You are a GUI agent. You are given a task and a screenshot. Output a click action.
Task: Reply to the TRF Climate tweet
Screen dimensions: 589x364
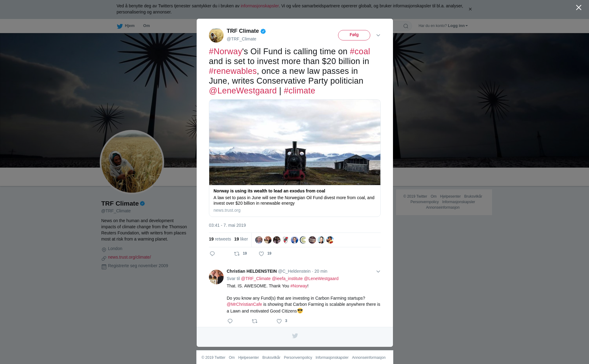(212, 254)
